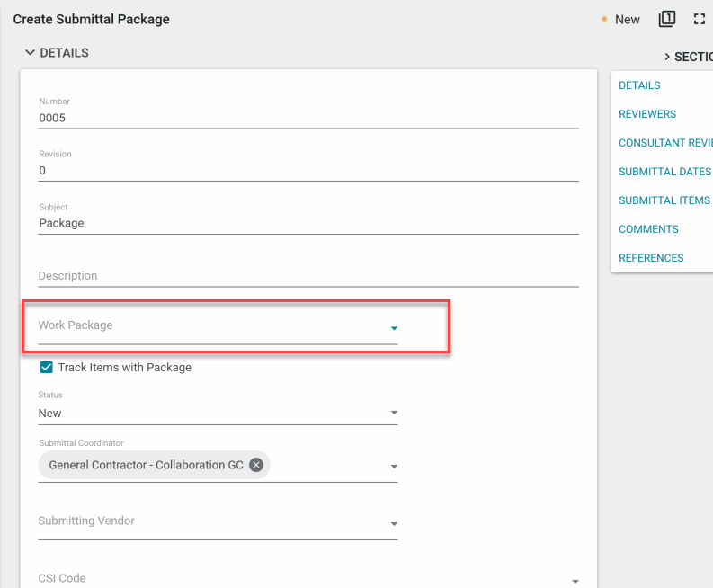Collapse the DETAILS section
The image size is (713, 588).
point(31,53)
